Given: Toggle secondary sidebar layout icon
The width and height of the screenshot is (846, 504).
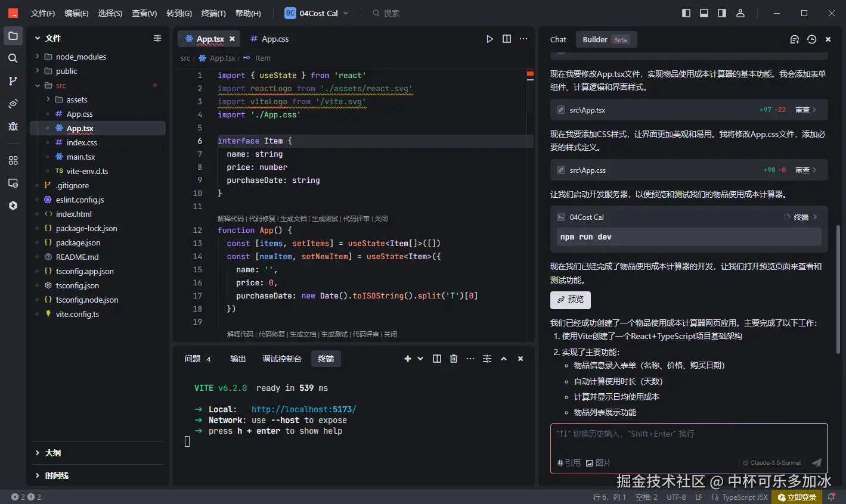Looking at the screenshot, I should 722,13.
